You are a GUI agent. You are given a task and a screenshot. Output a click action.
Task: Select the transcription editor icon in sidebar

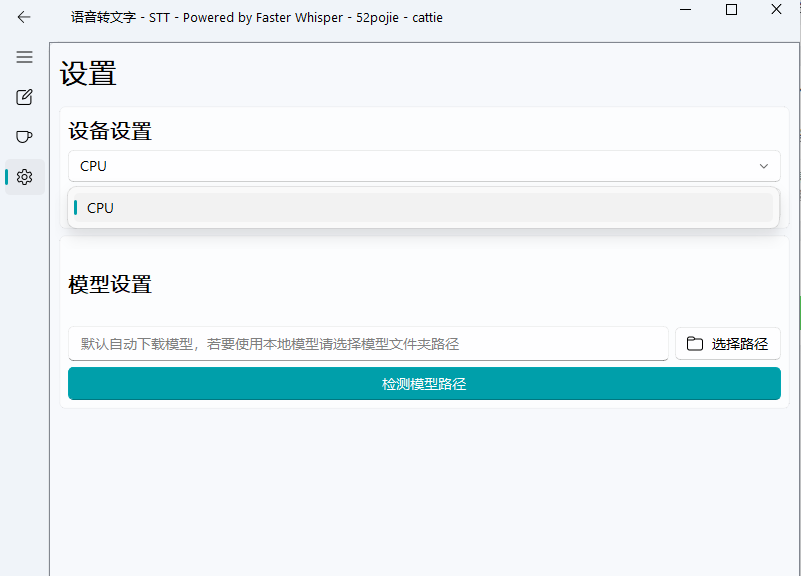[x=23, y=97]
